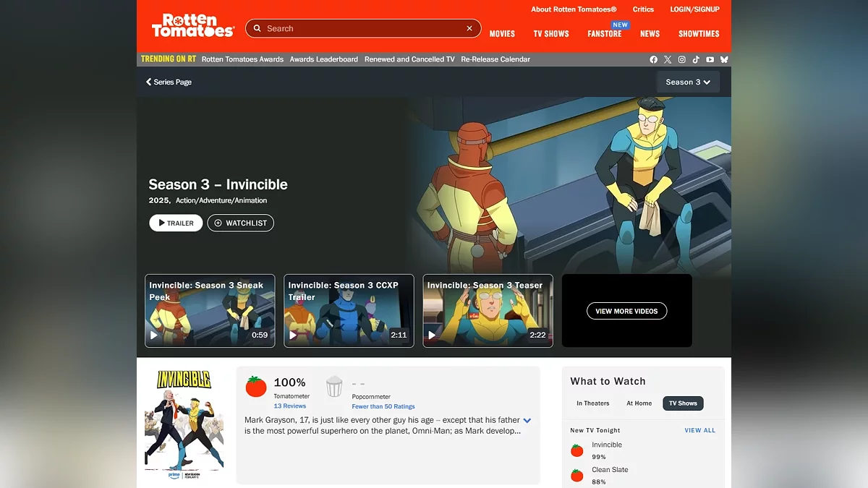This screenshot has height=488, width=868.
Task: Click the Popcornmeter popcorn bucket icon
Action: click(x=334, y=387)
